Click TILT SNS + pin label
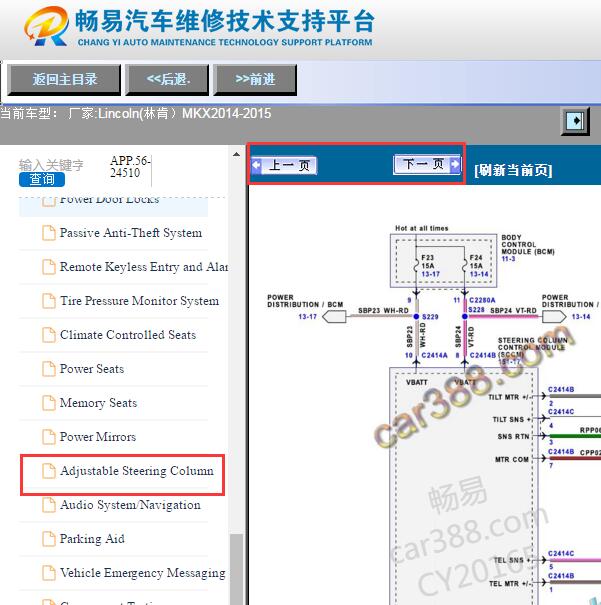 click(x=511, y=419)
